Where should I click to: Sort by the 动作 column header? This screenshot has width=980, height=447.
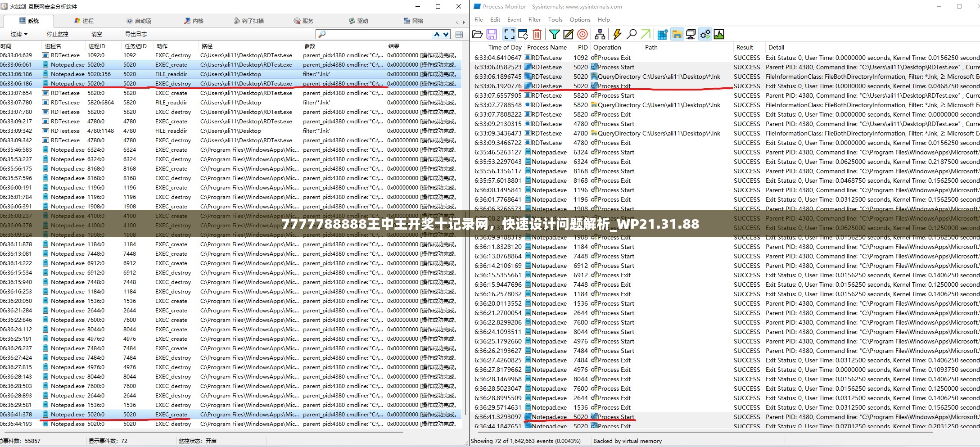tap(176, 46)
